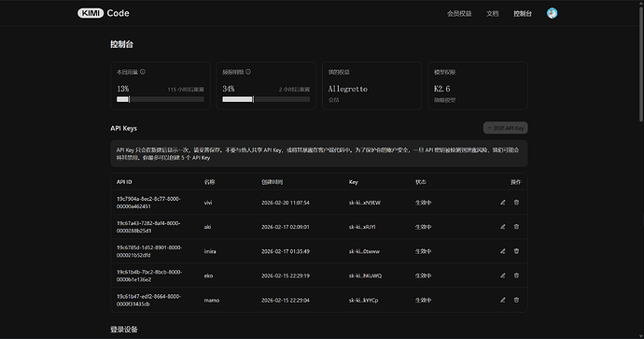Image resolution: width=644 pixels, height=339 pixels.
Task: Delete the aki API key
Action: (516, 226)
